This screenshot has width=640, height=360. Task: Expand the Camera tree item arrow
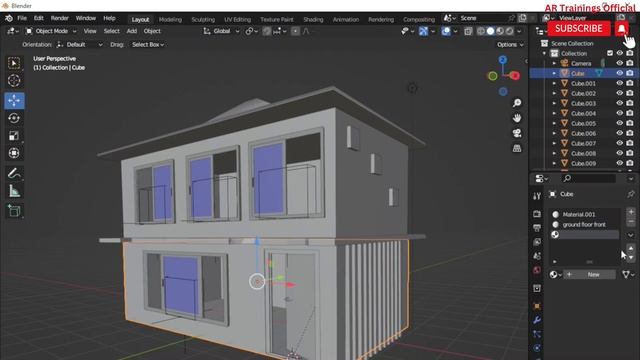(554, 63)
